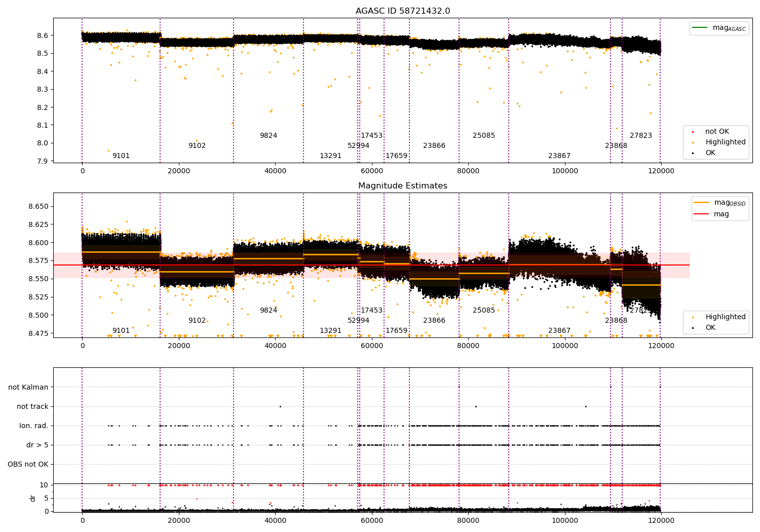Click obsid label 23868 in the top plot

pos(616,146)
